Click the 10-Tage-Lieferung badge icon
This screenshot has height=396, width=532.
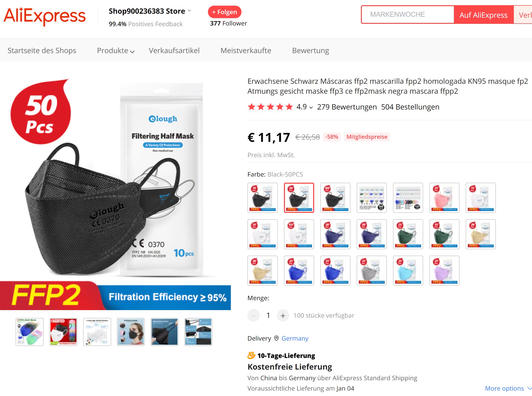coord(251,355)
